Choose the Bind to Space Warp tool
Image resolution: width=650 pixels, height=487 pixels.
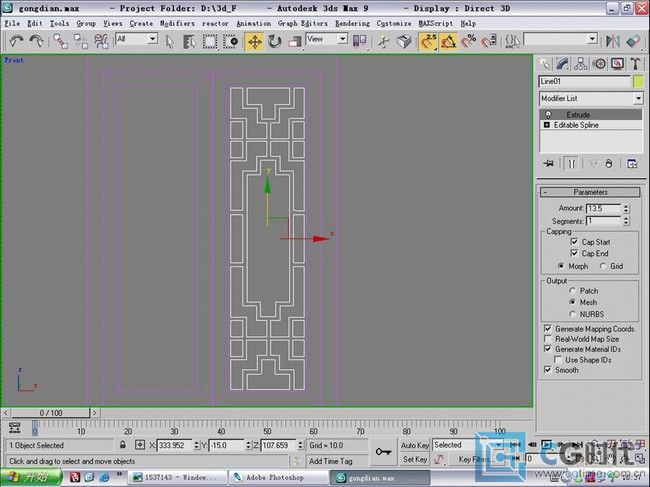[x=101, y=41]
